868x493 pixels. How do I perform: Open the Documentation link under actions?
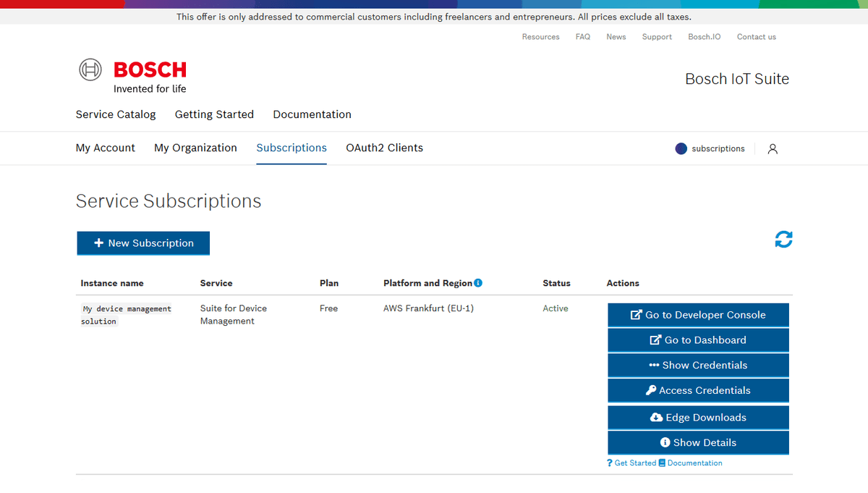click(694, 463)
